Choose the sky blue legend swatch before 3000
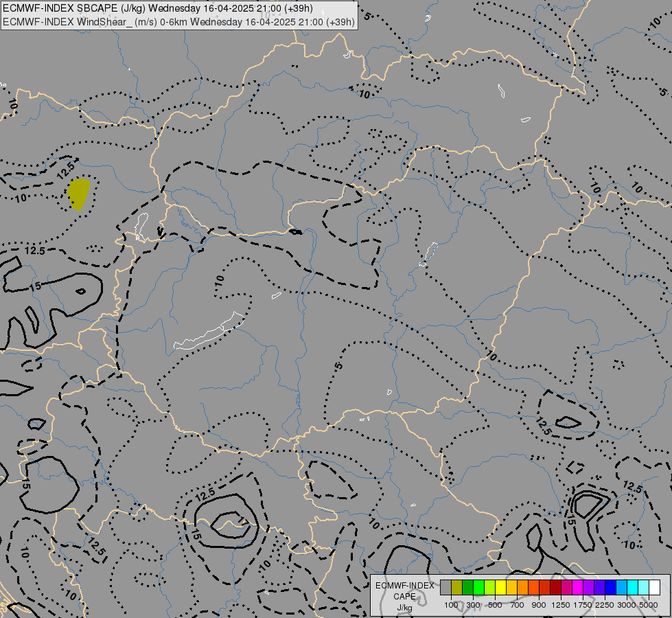Screen dimensions: 672x618 pyautogui.click(x=621, y=587)
